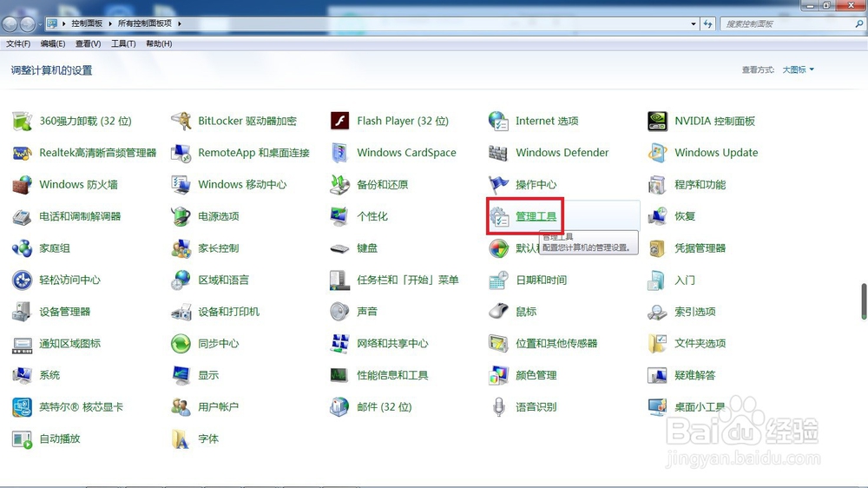The height and width of the screenshot is (488, 868).
Task: Open the 帮助(H) menu
Action: tap(159, 43)
